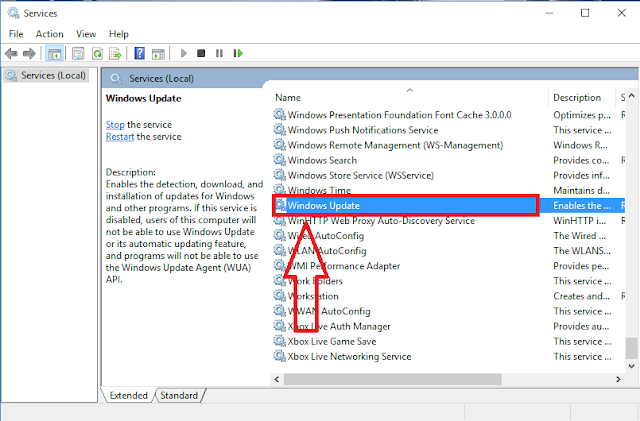The height and width of the screenshot is (421, 640).
Task: Select Windows Presentation Foundation Font Cache 3.0.0.0
Action: point(399,115)
